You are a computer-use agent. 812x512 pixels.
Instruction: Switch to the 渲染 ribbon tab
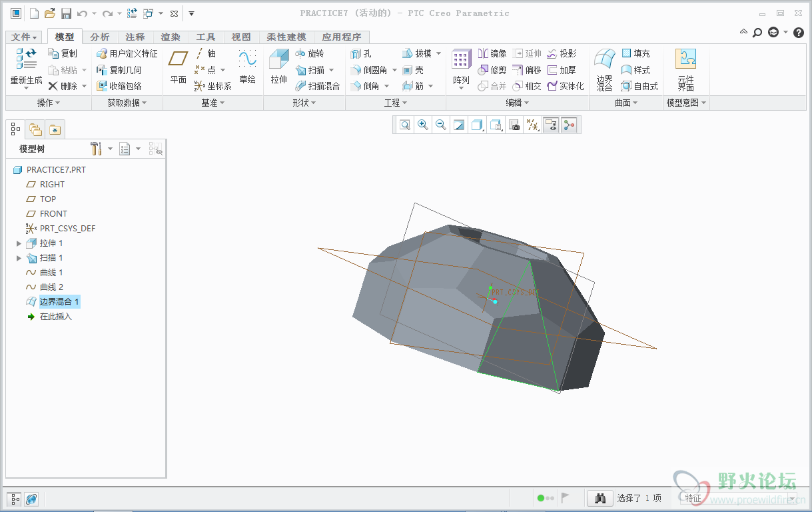(x=171, y=37)
